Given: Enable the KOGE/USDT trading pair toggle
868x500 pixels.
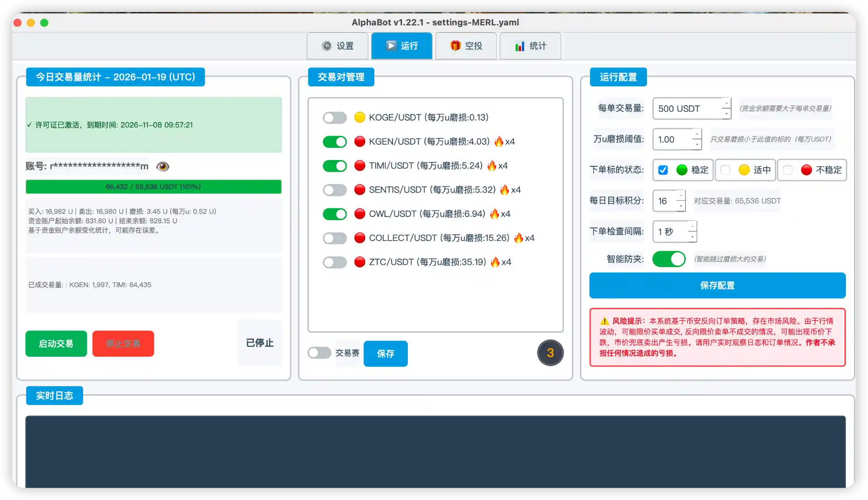Looking at the screenshot, I should pos(335,118).
